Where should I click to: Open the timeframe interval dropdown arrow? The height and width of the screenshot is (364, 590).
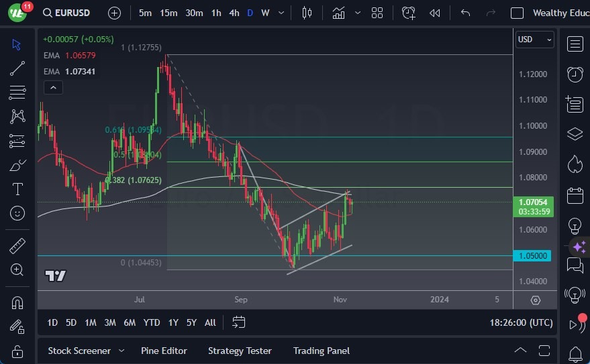(x=281, y=13)
